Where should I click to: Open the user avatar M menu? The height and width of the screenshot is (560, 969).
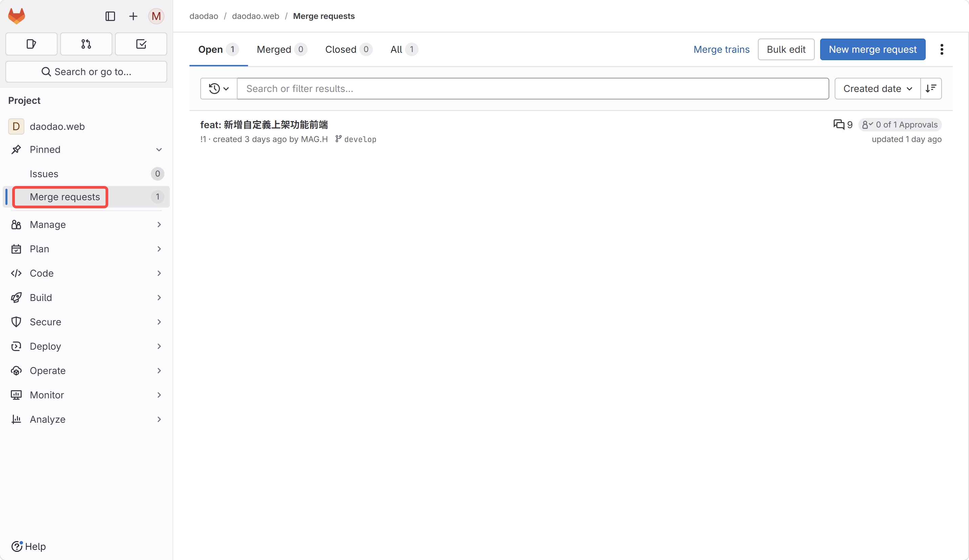click(156, 16)
